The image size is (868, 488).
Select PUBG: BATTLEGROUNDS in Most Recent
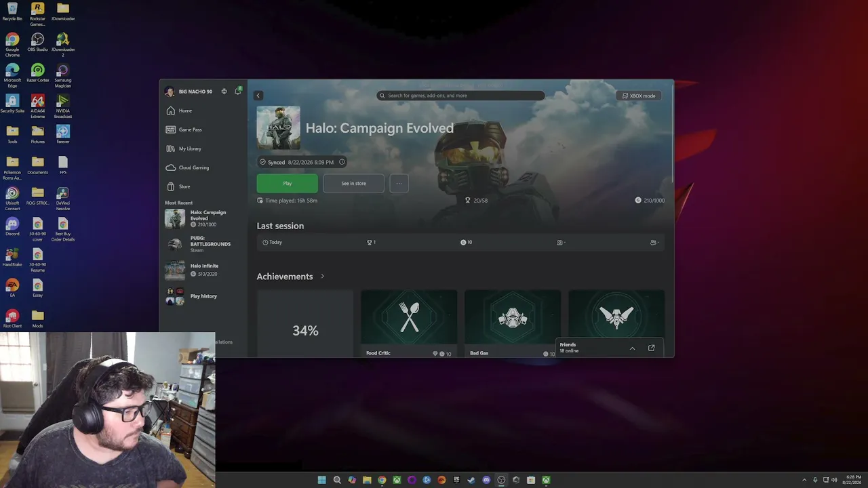tap(203, 244)
